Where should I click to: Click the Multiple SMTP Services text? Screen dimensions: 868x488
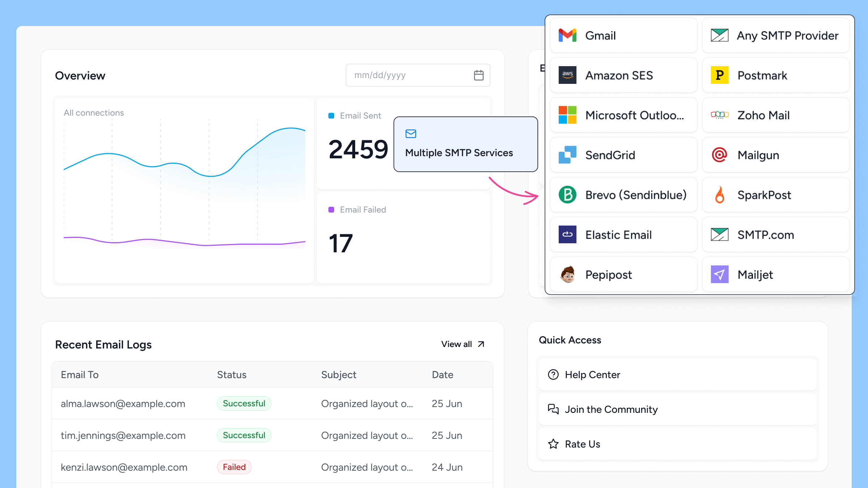pos(459,153)
